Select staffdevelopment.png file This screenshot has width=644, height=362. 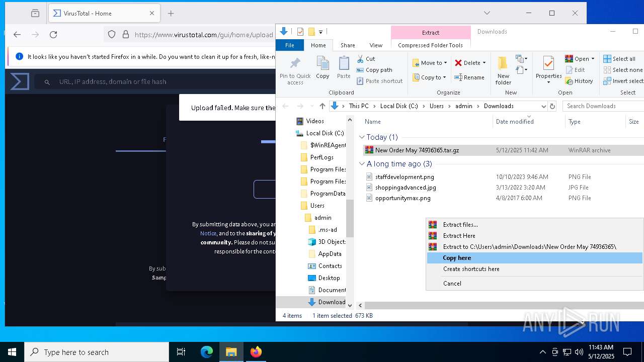coord(405,177)
